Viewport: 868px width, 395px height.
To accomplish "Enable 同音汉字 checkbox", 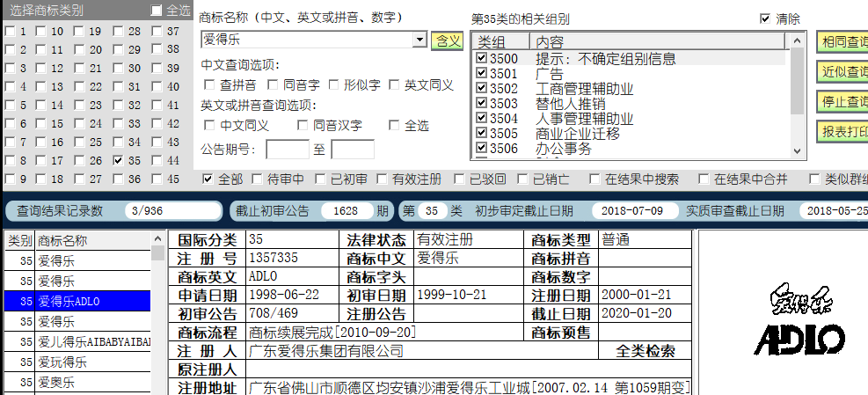I will tap(303, 125).
